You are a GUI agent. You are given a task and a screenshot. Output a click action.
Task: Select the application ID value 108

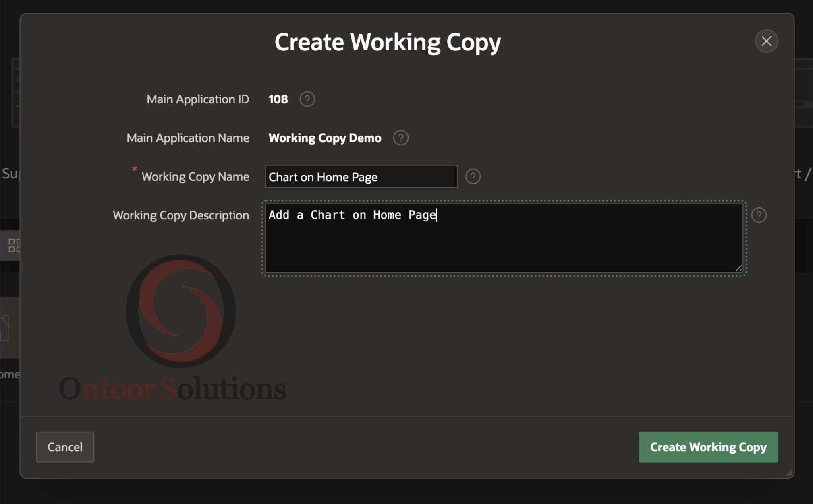278,99
